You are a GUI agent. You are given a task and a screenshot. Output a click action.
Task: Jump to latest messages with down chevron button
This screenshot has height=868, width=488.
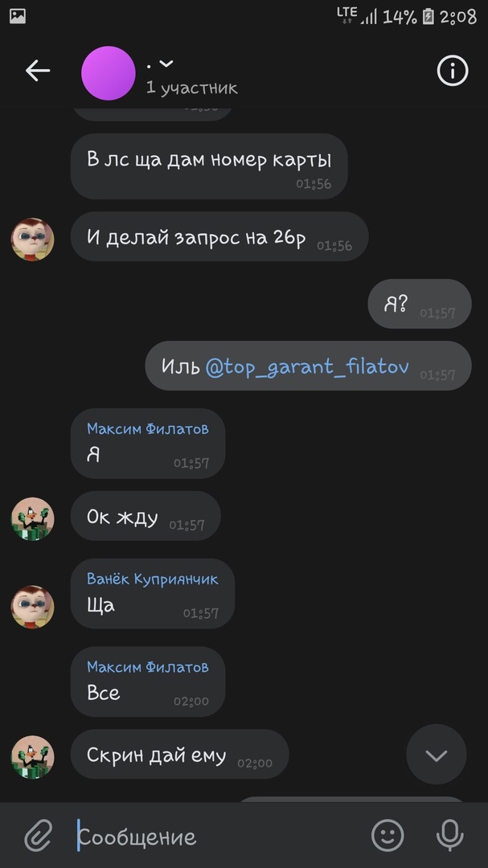pos(437,755)
